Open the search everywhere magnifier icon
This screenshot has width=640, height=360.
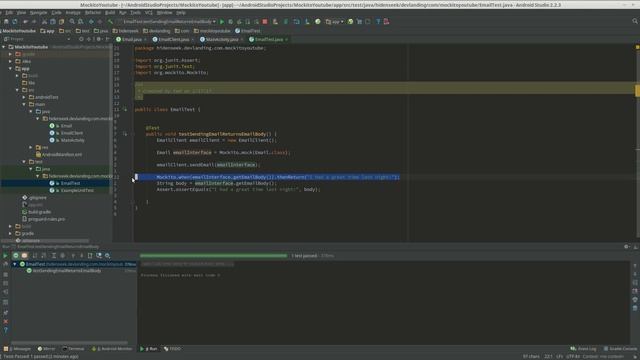coord(635,21)
